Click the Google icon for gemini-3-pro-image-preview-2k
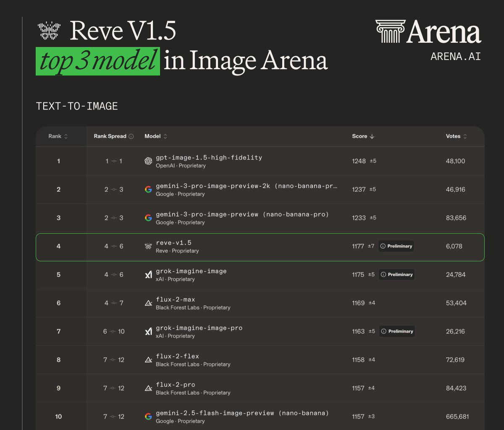 pos(148,189)
